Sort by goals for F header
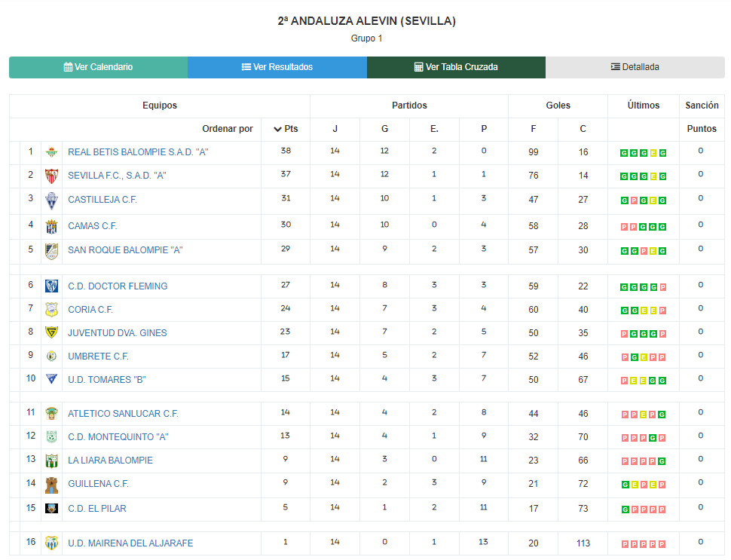Image resolution: width=731 pixels, height=560 pixels. 534,129
